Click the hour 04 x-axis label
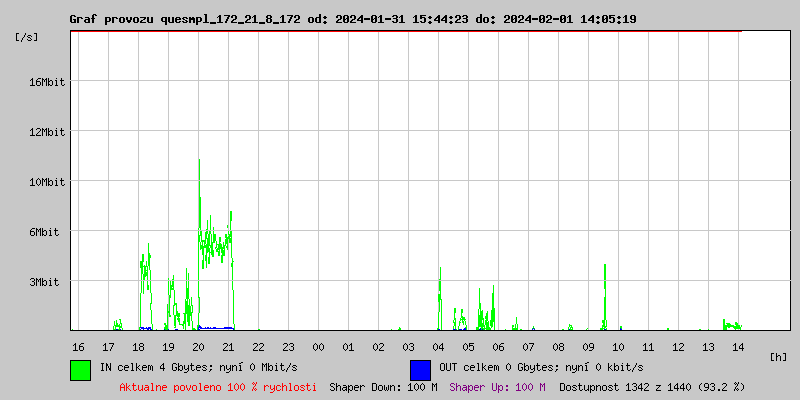Image resolution: width=800 pixels, height=400 pixels. [x=438, y=347]
